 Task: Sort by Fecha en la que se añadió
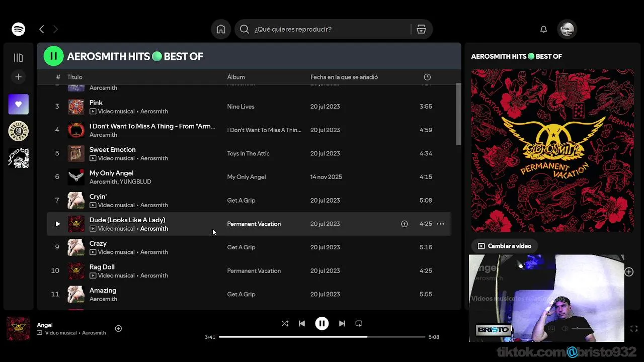point(344,77)
